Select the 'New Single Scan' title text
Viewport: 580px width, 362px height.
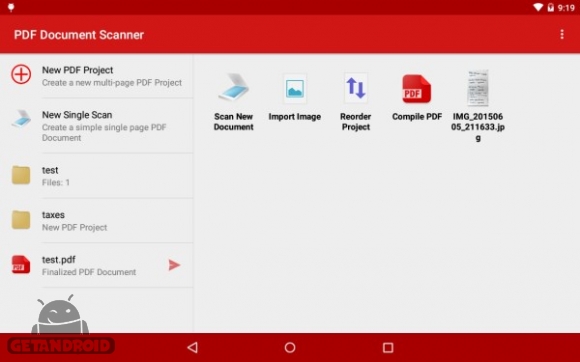pos(77,115)
